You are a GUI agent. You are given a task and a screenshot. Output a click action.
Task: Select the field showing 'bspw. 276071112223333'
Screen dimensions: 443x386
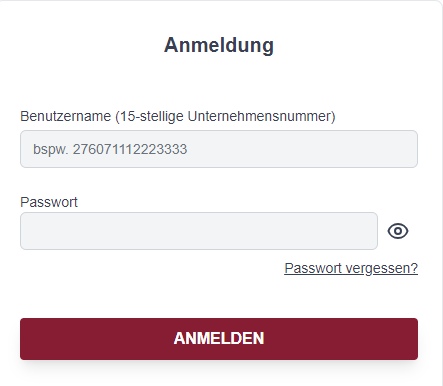[x=219, y=149]
